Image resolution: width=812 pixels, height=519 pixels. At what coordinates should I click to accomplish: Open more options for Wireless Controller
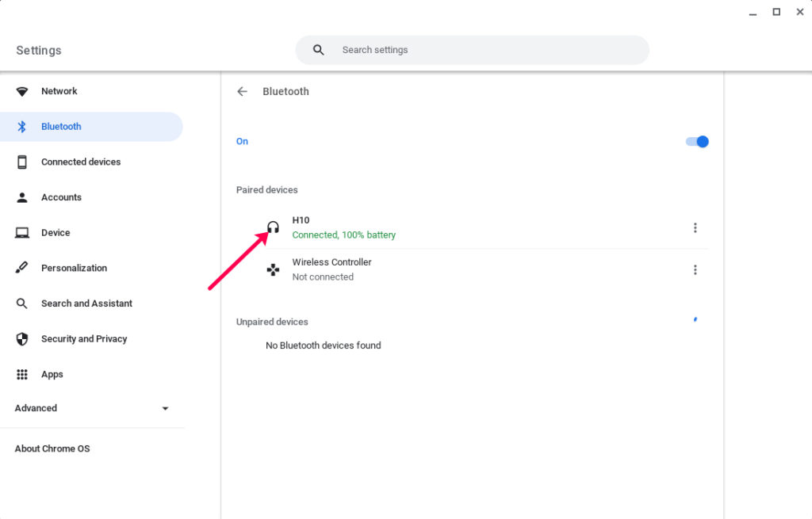(x=695, y=269)
